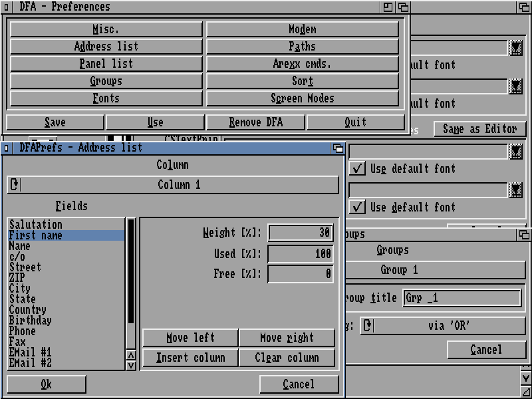Click the cycle arrow icon on the via 'OR' gadget
This screenshot has width=532, height=399.
(368, 327)
